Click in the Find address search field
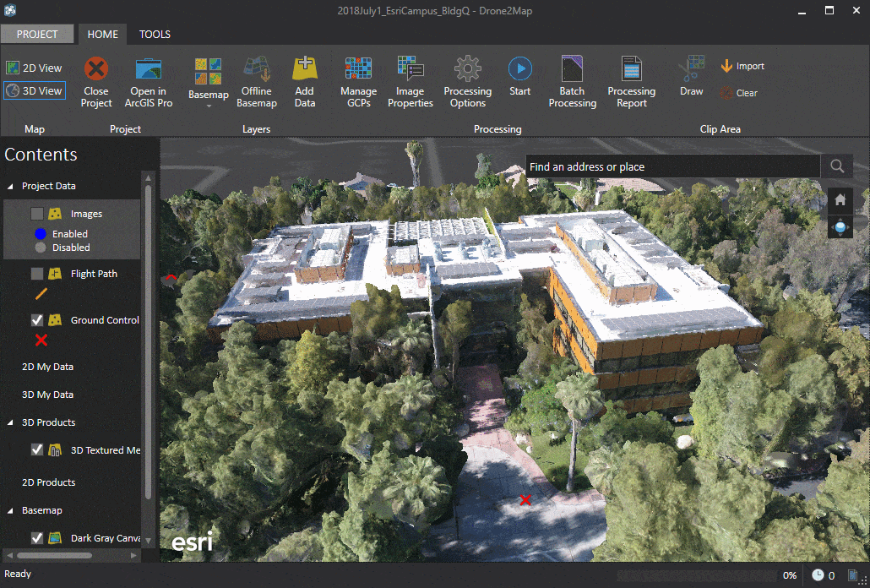870x588 pixels. click(672, 166)
